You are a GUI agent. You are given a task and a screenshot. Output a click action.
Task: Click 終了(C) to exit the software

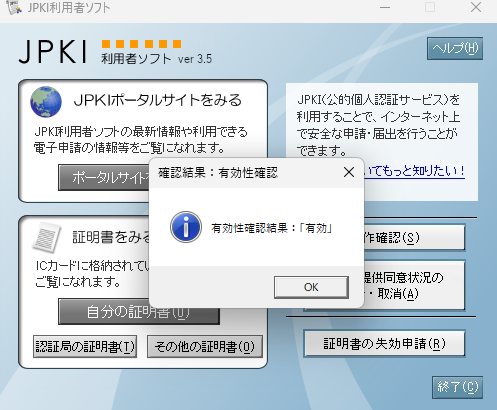[x=457, y=387]
